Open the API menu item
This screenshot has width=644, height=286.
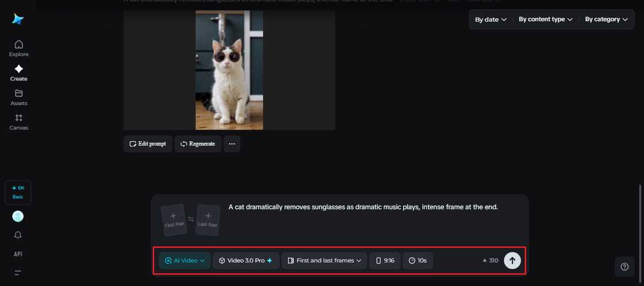18,254
